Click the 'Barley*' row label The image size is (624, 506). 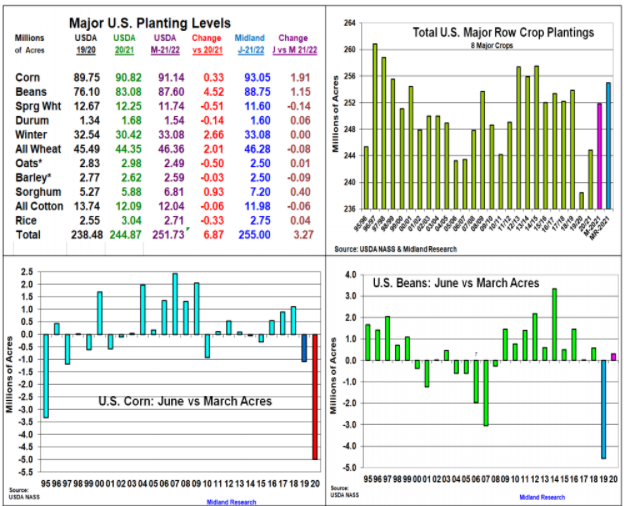pos(33,178)
